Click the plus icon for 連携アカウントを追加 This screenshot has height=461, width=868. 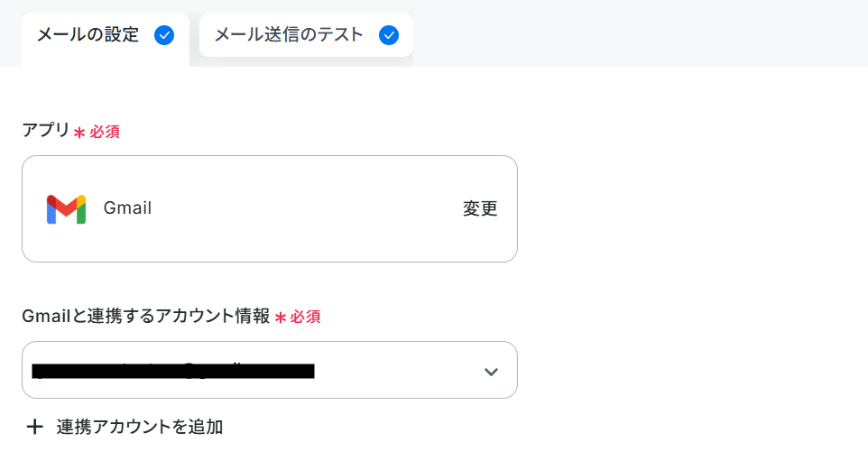pyautogui.click(x=35, y=427)
